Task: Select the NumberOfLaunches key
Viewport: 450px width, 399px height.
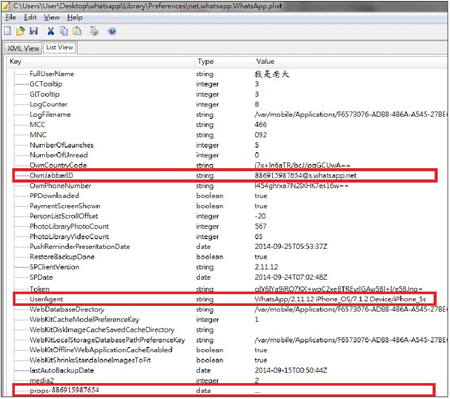Action: (x=61, y=145)
